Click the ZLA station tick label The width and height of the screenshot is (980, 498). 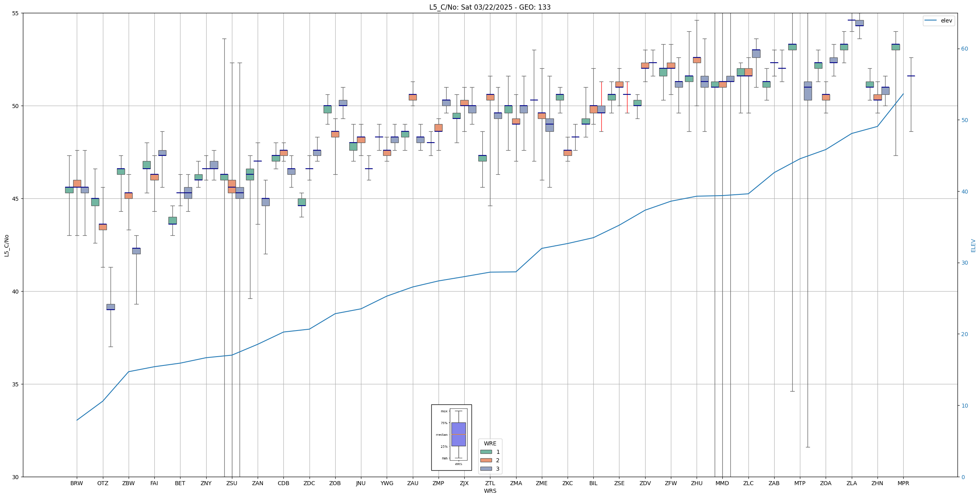tap(851, 483)
